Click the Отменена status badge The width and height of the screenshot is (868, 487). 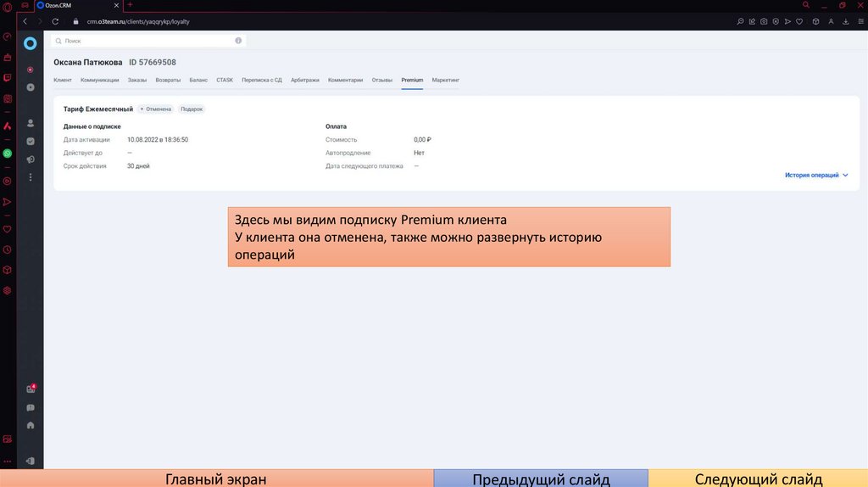156,109
